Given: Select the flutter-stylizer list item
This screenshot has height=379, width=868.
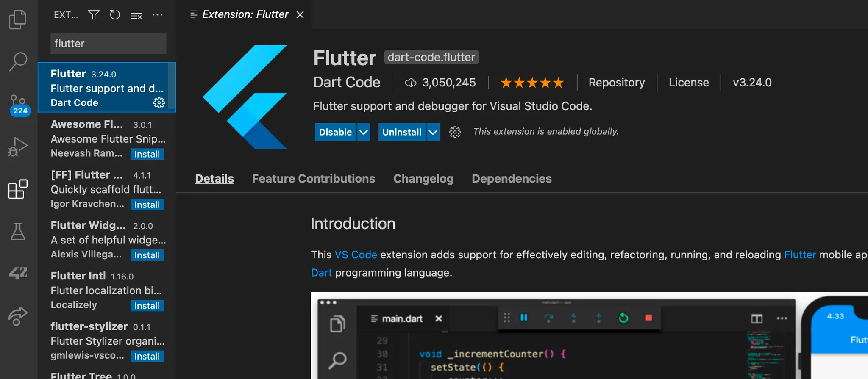Looking at the screenshot, I should [x=107, y=340].
